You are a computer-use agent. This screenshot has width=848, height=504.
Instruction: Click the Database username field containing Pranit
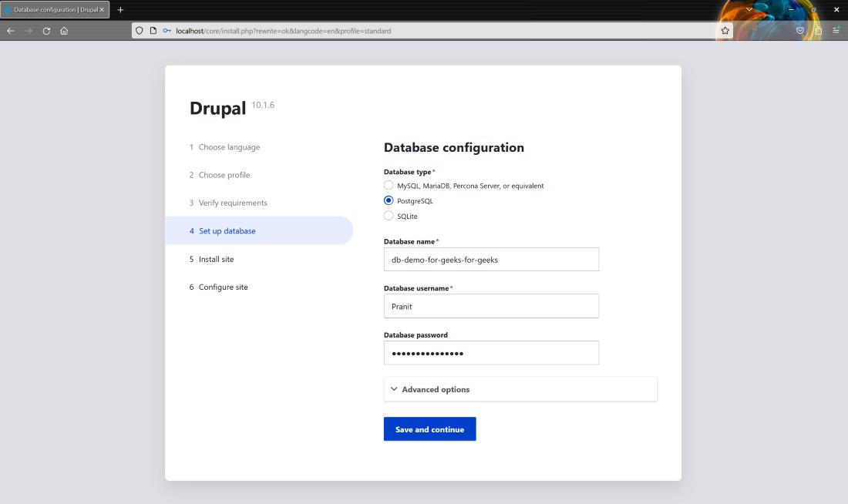coord(491,306)
